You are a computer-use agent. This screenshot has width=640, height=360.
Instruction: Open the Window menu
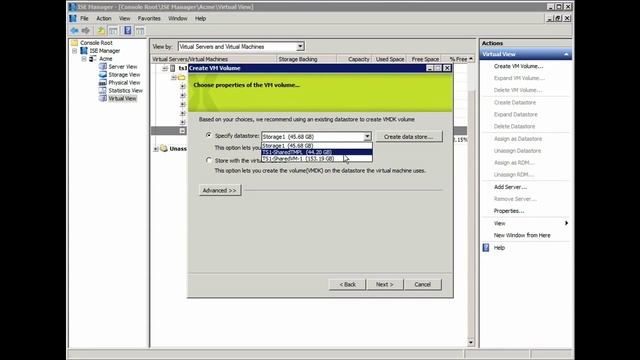coord(178,18)
